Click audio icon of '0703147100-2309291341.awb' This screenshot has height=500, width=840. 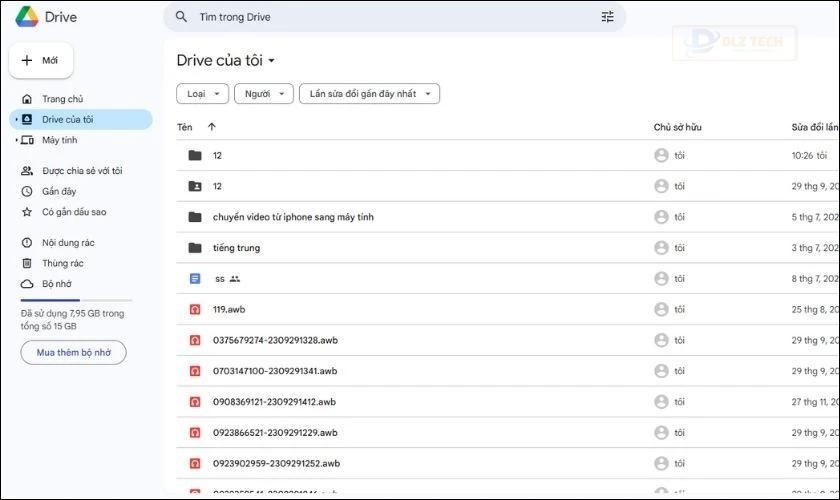coord(195,371)
